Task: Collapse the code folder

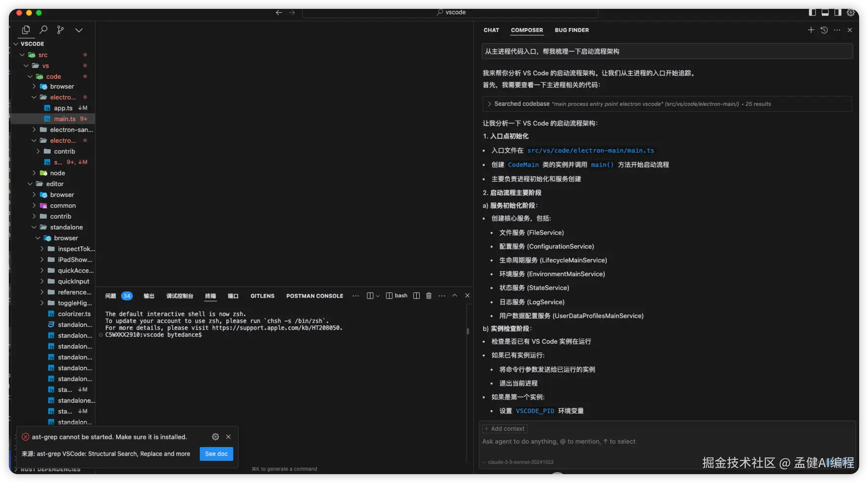Action: click(30, 76)
